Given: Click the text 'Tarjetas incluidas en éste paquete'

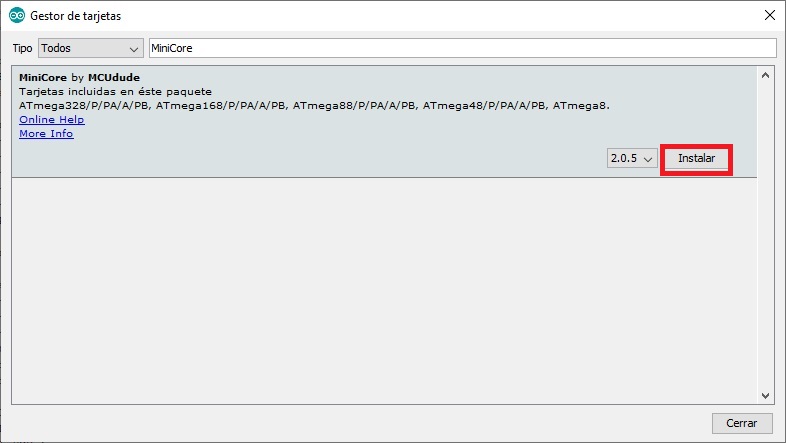Looking at the screenshot, I should coord(115,92).
